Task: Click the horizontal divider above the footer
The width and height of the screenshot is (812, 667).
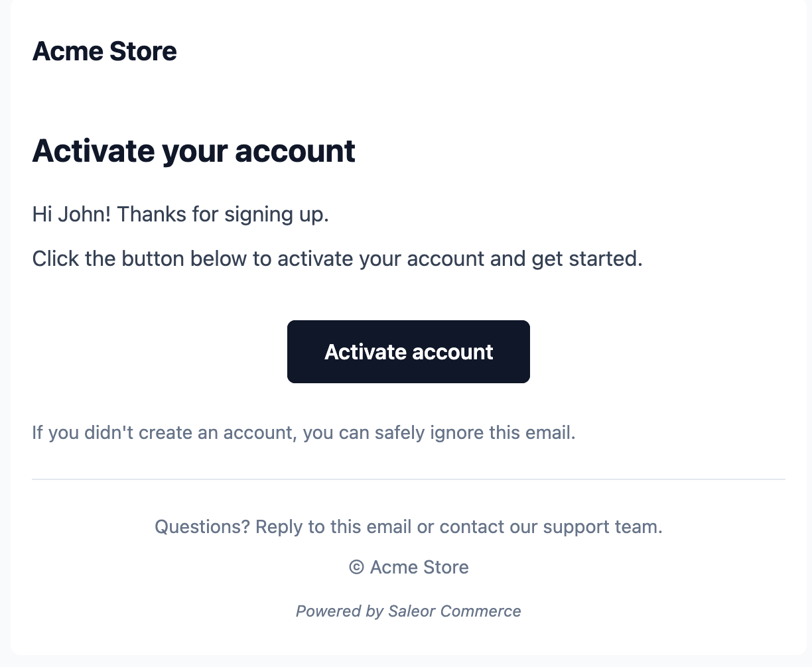Action: click(408, 479)
